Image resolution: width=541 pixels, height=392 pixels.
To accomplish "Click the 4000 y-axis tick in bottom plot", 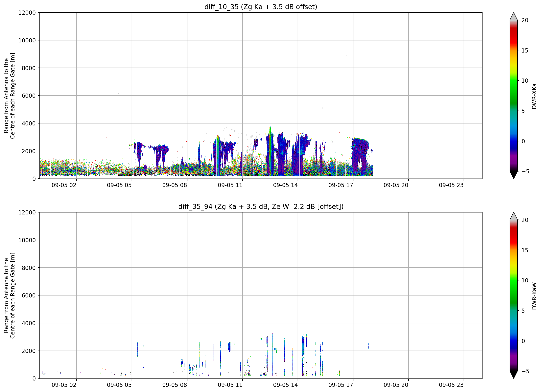I will 29,323.
